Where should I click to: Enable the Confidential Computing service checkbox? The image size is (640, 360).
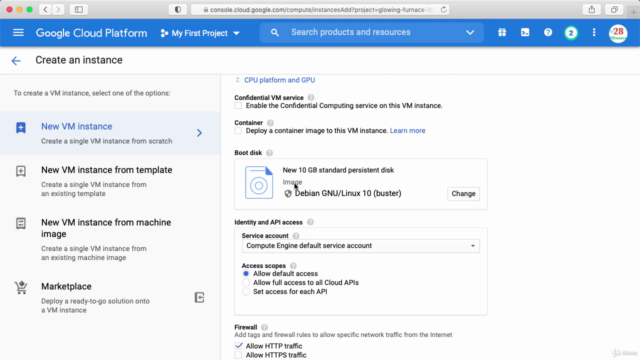(x=238, y=106)
